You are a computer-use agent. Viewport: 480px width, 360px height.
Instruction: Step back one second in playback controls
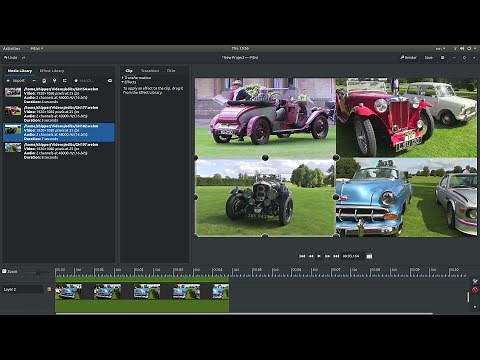point(311,256)
